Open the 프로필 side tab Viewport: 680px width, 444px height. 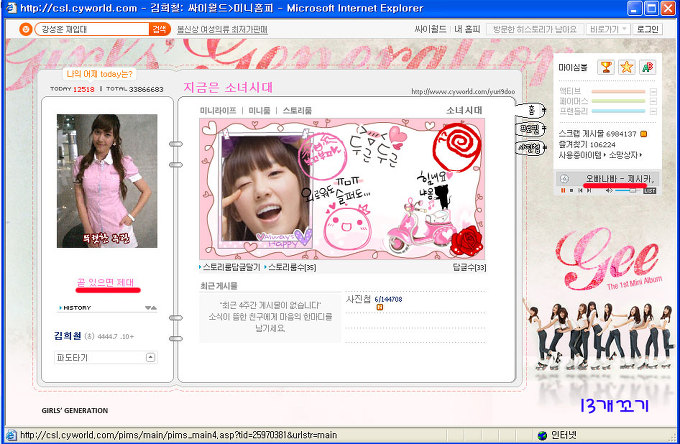pos(531,129)
